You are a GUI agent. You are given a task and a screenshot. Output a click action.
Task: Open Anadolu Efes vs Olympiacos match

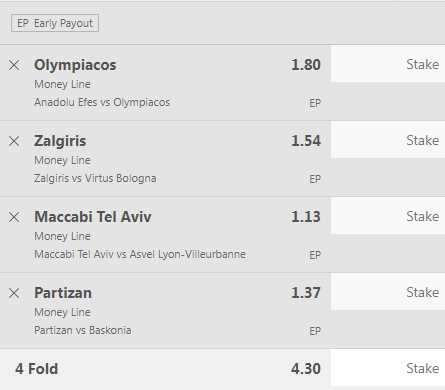[x=102, y=102]
